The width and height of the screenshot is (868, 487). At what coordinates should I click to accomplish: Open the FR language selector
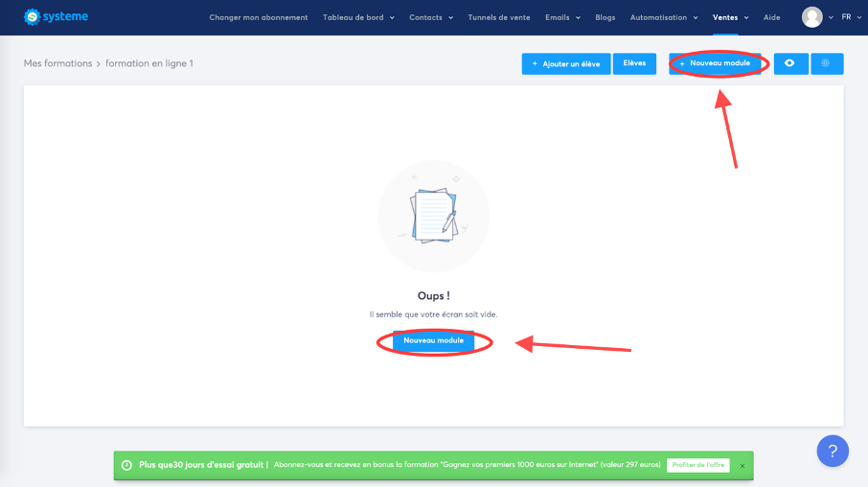tap(852, 17)
